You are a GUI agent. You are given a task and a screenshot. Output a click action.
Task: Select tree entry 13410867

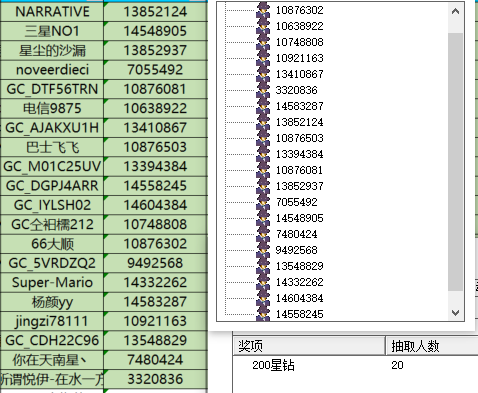pyautogui.click(x=299, y=74)
